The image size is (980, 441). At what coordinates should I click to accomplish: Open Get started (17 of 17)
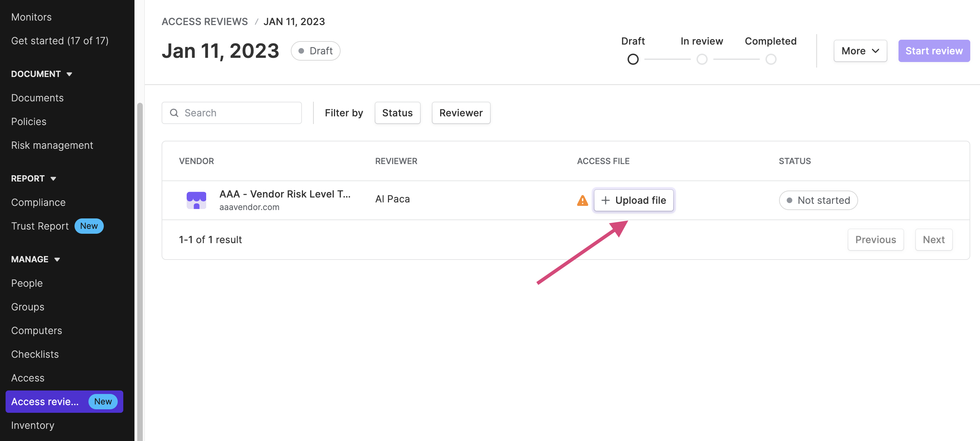[60, 41]
